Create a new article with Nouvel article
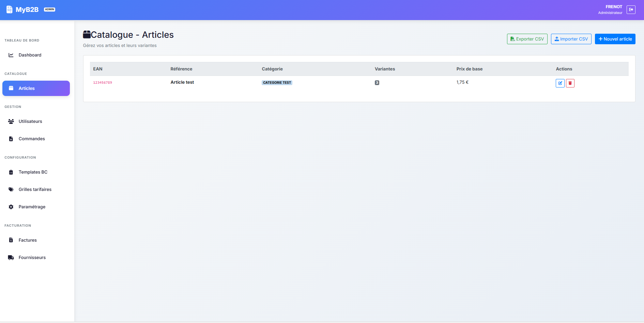The image size is (644, 323). coord(615,39)
